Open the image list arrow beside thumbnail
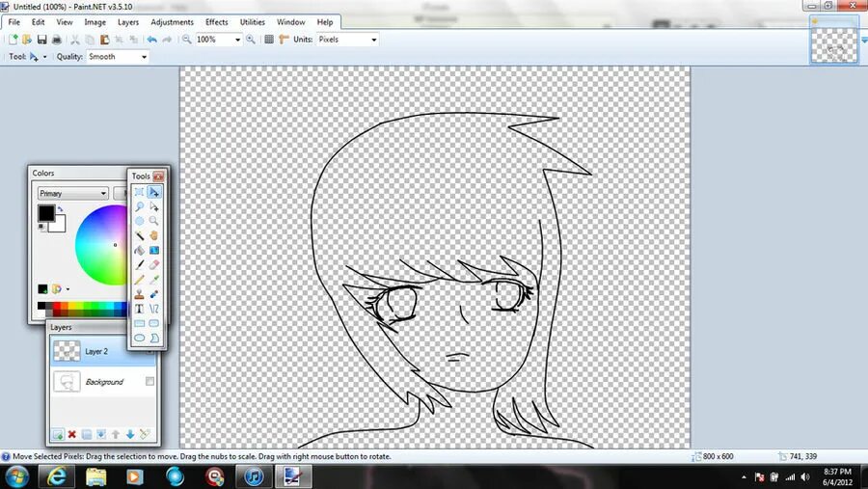This screenshot has height=489, width=868. (x=864, y=40)
